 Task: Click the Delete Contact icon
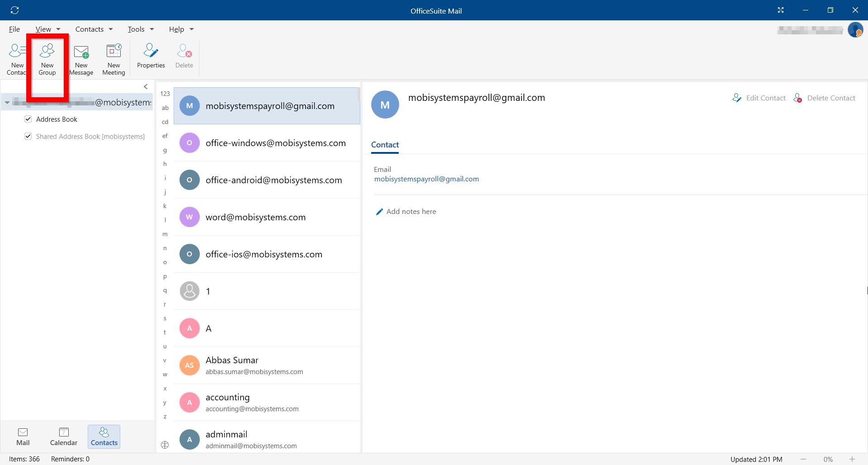coord(798,98)
